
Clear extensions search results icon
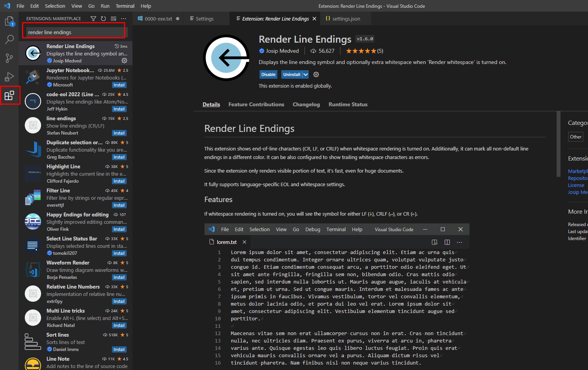coord(113,19)
